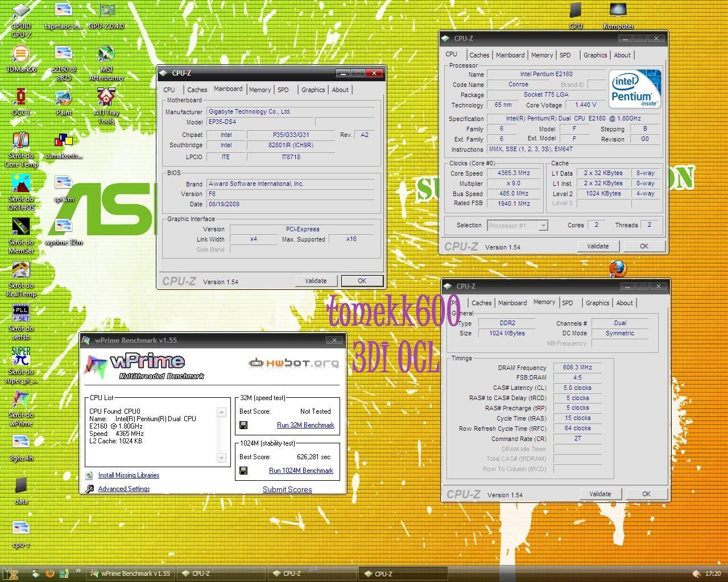Image resolution: width=728 pixels, height=582 pixels.
Task: Click Firefox quick launch icon in taskbar
Action: tap(50, 573)
